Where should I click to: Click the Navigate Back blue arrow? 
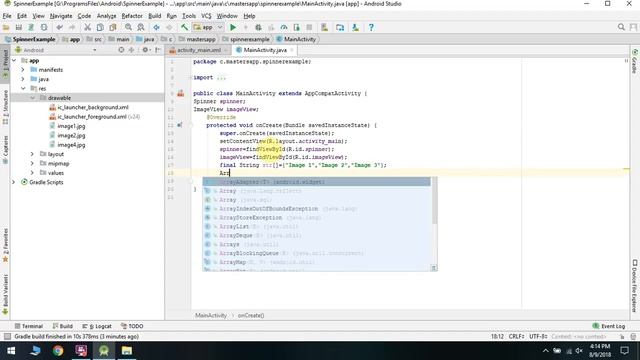click(x=156, y=27)
